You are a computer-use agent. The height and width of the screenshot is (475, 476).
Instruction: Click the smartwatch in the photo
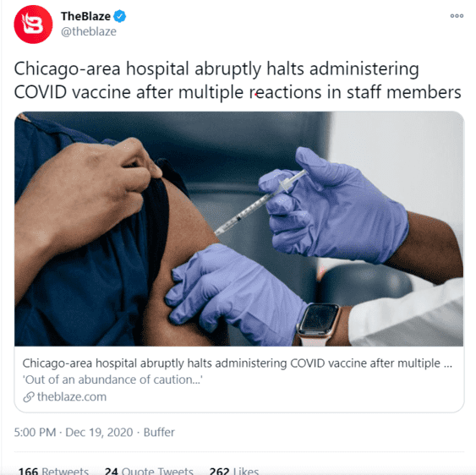coord(319,323)
